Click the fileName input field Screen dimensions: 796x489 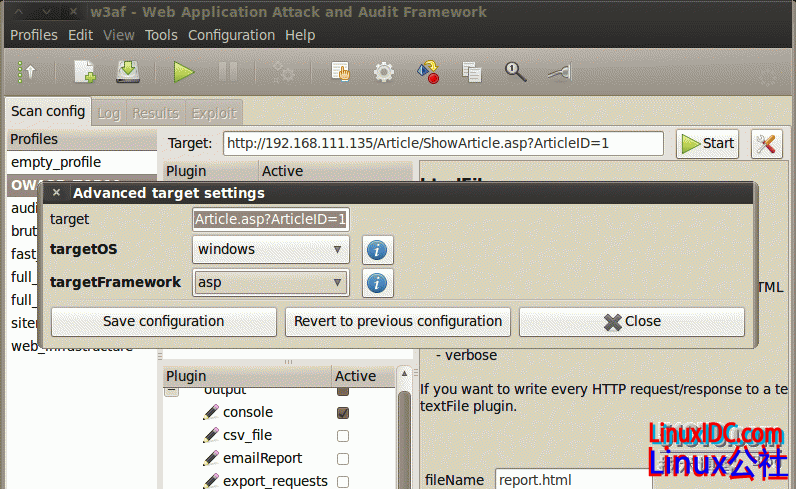click(x=572, y=480)
